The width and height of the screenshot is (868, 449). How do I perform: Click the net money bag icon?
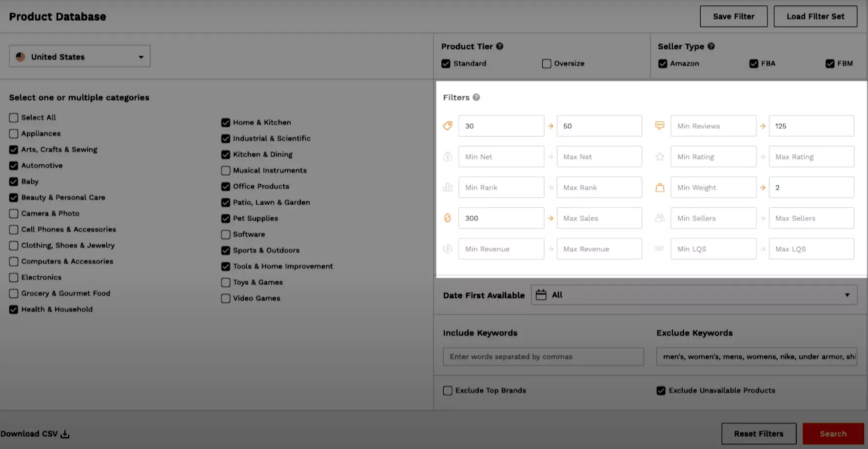(448, 156)
